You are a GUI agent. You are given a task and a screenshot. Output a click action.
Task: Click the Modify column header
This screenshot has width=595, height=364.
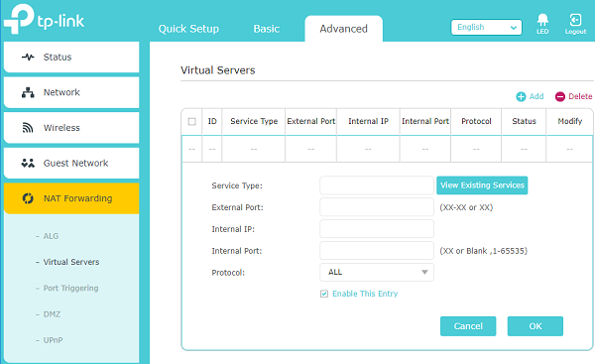569,121
